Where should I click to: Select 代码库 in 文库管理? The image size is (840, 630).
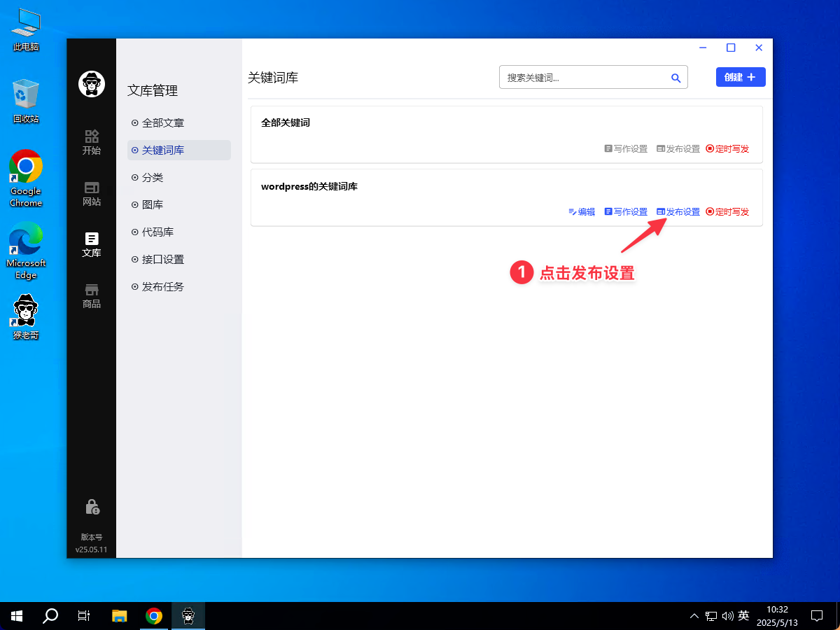(x=178, y=232)
